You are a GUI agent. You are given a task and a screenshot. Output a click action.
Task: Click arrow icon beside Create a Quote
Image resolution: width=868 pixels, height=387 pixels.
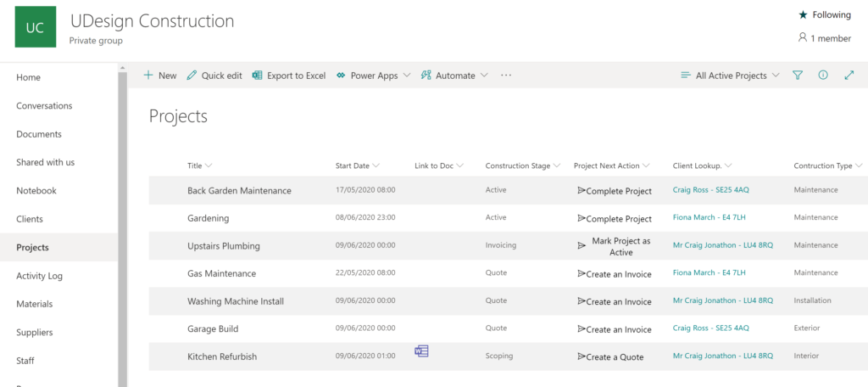[581, 356]
